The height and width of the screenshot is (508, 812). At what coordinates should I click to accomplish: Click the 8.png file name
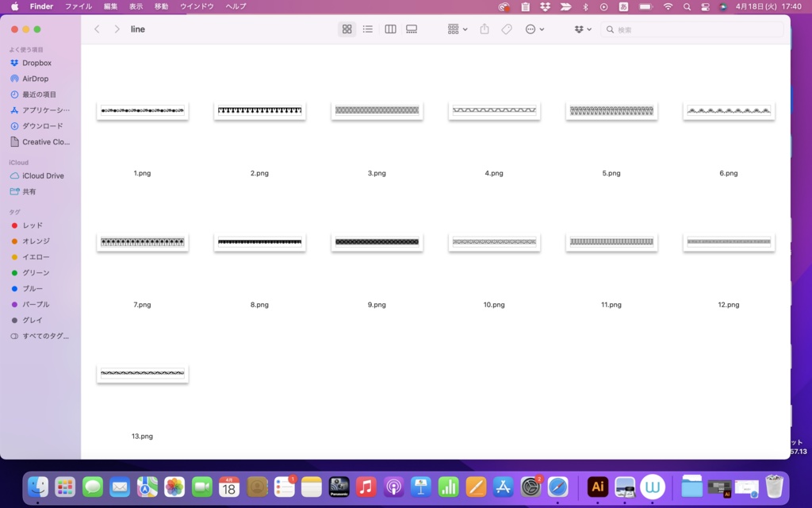pyautogui.click(x=259, y=305)
